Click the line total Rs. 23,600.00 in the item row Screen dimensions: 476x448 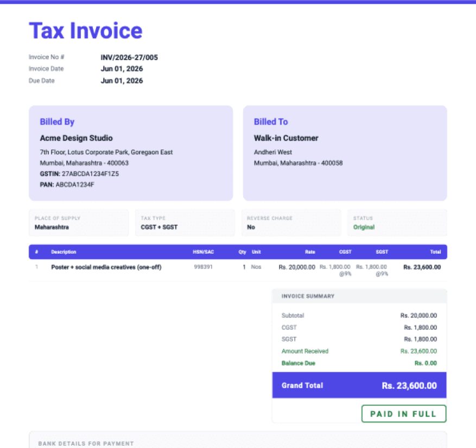coord(422,267)
